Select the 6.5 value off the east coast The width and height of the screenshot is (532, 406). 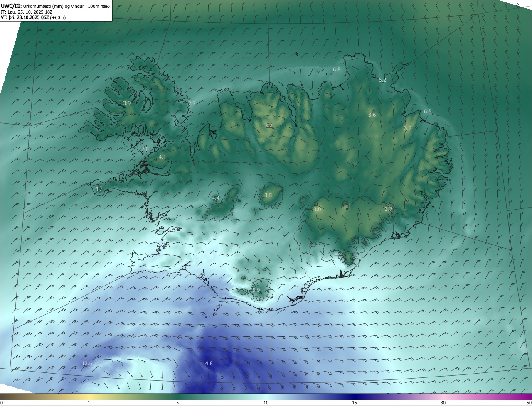(x=428, y=112)
